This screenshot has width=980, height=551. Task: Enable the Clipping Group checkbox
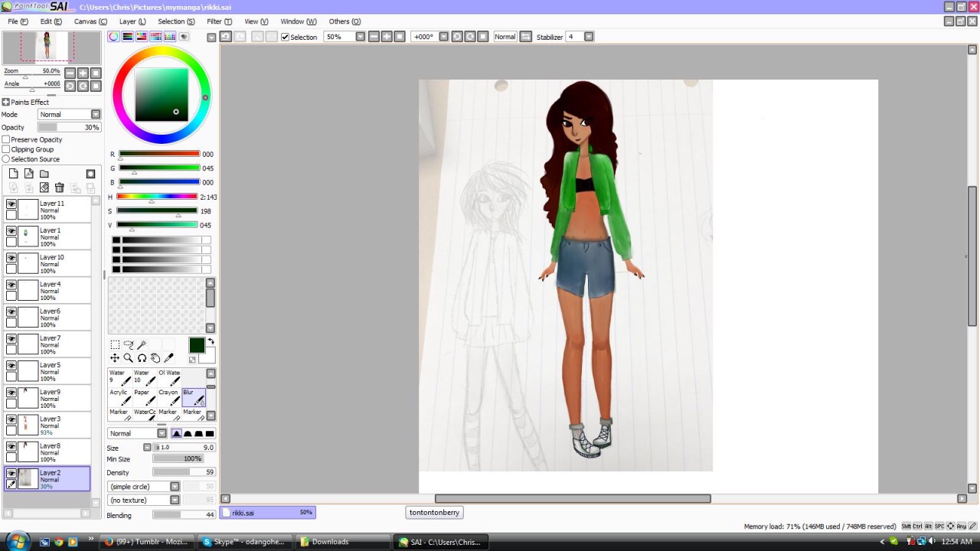(6, 150)
